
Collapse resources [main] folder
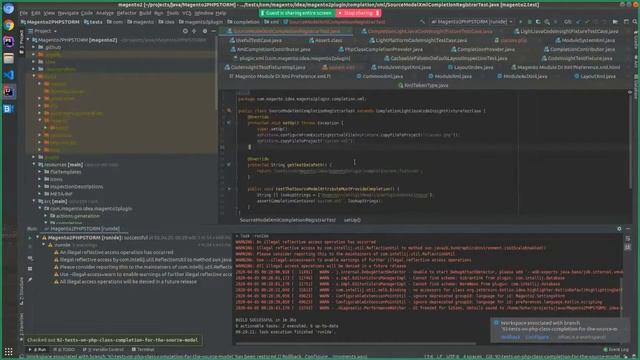[x=34, y=164]
